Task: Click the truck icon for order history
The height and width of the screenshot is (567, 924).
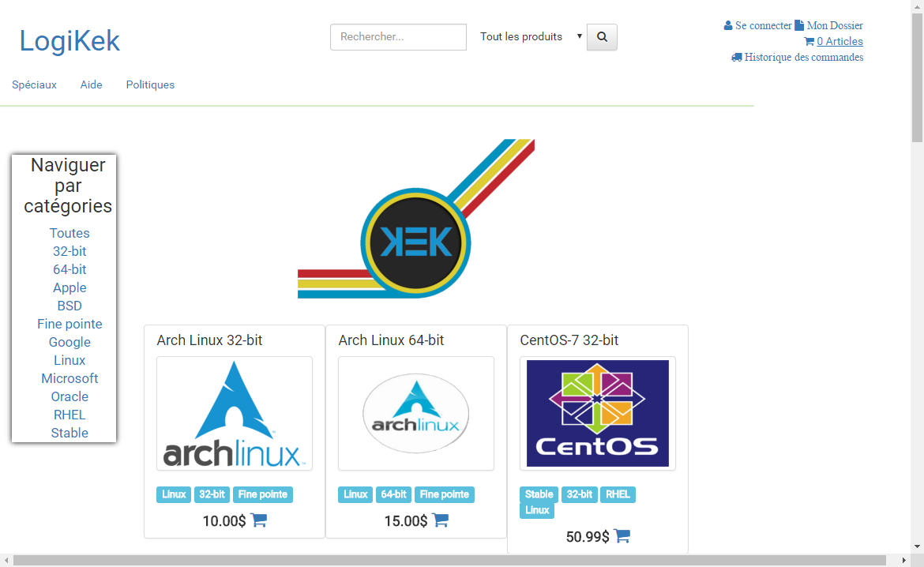Action: [x=737, y=57]
